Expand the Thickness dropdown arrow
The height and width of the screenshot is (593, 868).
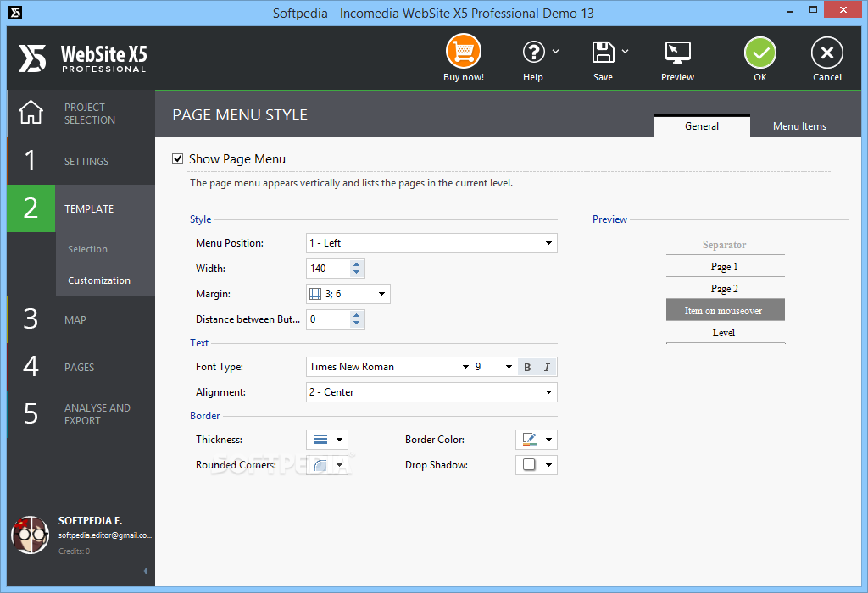(x=339, y=440)
